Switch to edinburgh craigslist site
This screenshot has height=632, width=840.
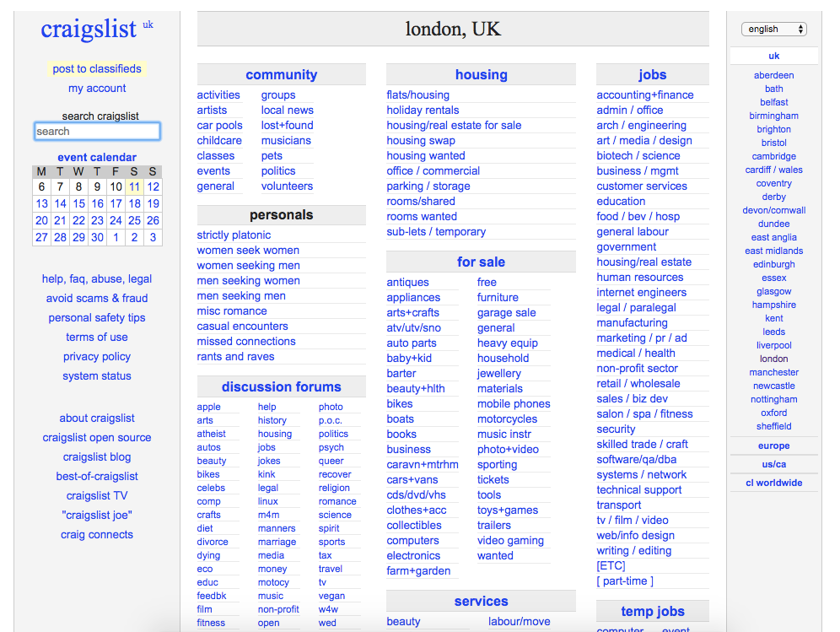point(773,264)
